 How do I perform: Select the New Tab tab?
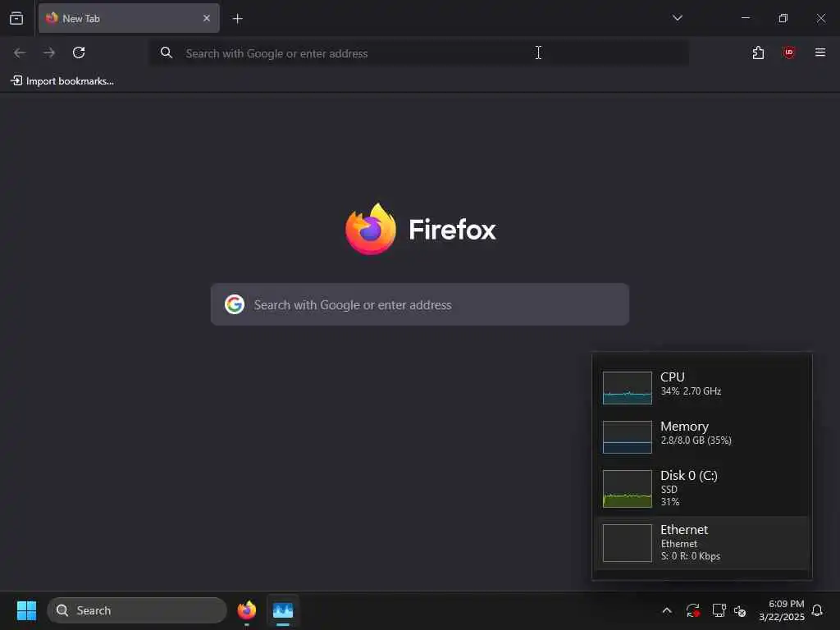tap(129, 18)
